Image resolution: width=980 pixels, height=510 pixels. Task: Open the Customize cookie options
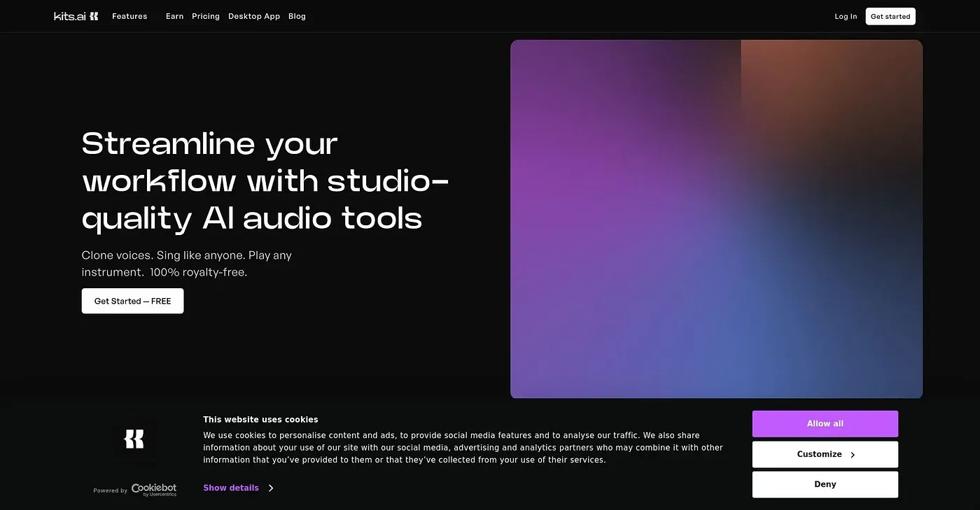click(825, 454)
